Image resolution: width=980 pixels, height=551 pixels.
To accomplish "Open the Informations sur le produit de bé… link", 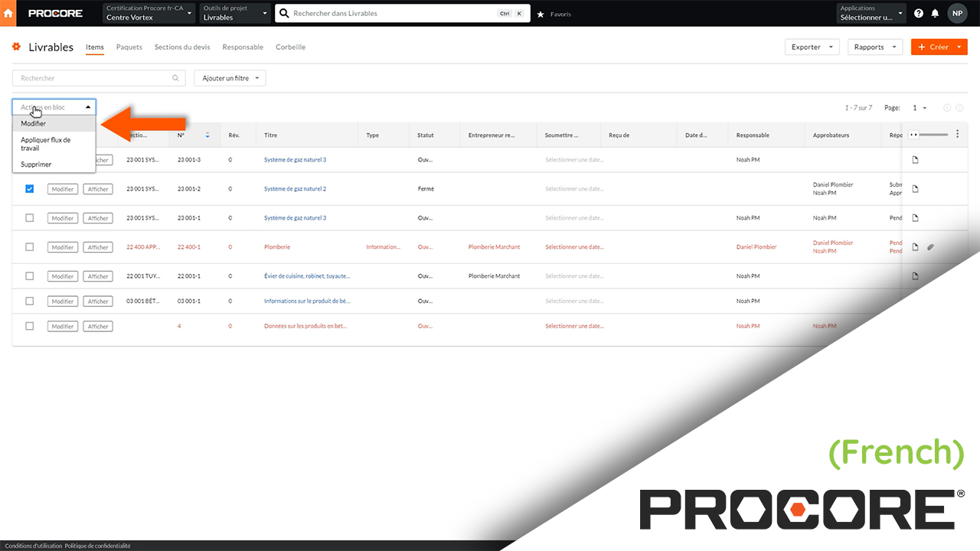I will tap(307, 301).
